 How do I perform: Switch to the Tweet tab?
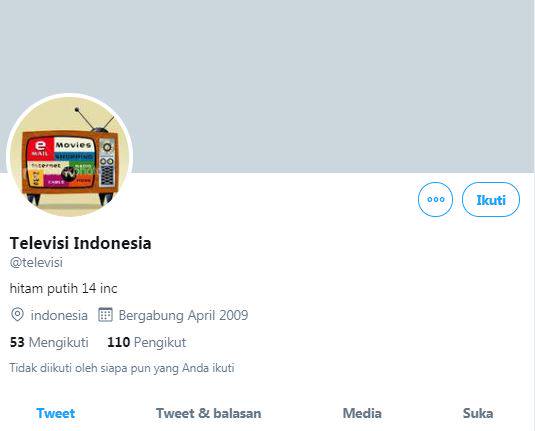(56, 413)
